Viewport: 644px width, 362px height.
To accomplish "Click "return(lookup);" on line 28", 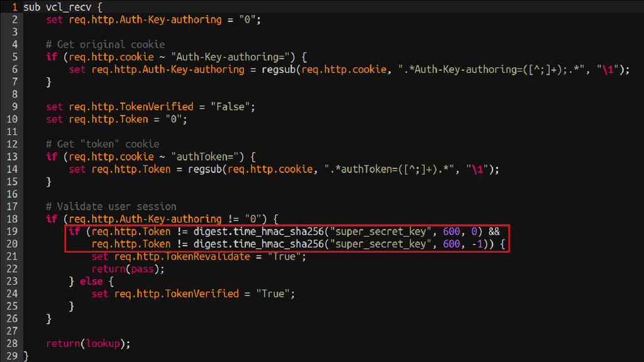I will pos(88,344).
